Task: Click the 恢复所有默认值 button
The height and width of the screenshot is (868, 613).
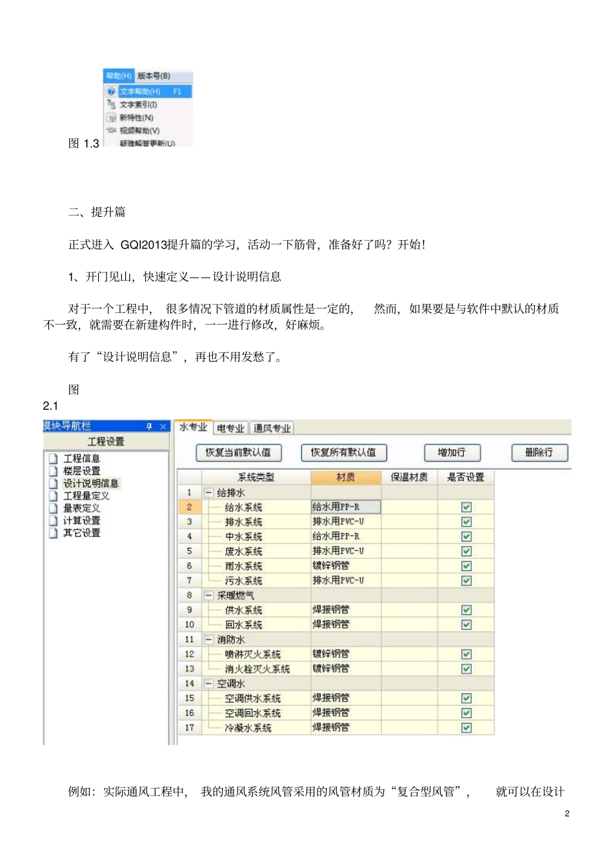Action: click(x=343, y=452)
